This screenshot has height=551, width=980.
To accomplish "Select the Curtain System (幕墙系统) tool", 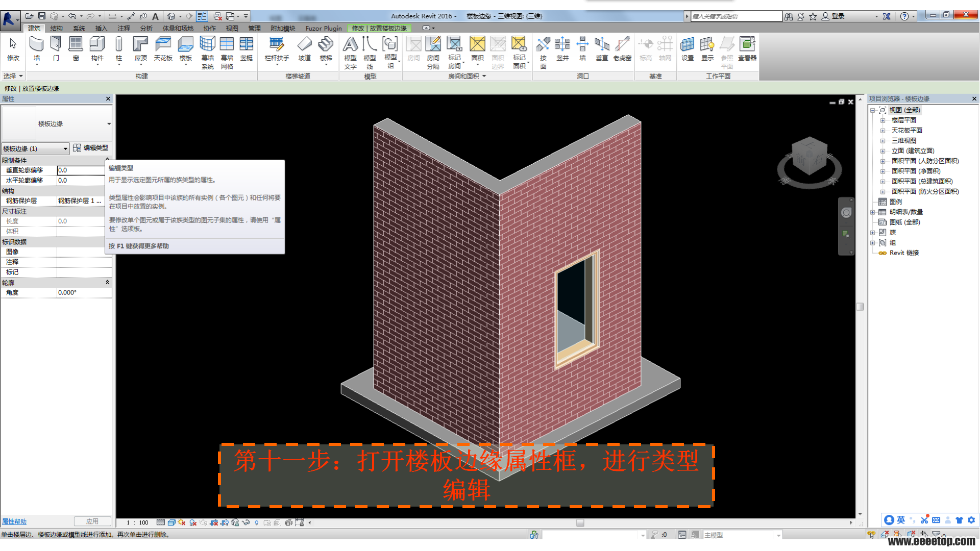I will pyautogui.click(x=207, y=53).
